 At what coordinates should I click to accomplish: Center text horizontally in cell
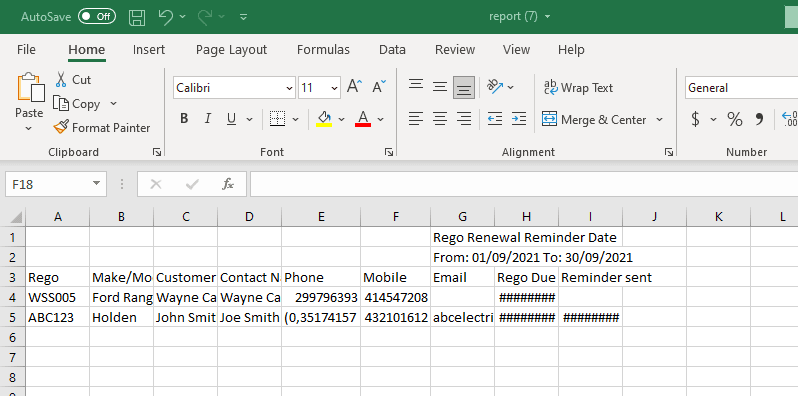(x=440, y=119)
